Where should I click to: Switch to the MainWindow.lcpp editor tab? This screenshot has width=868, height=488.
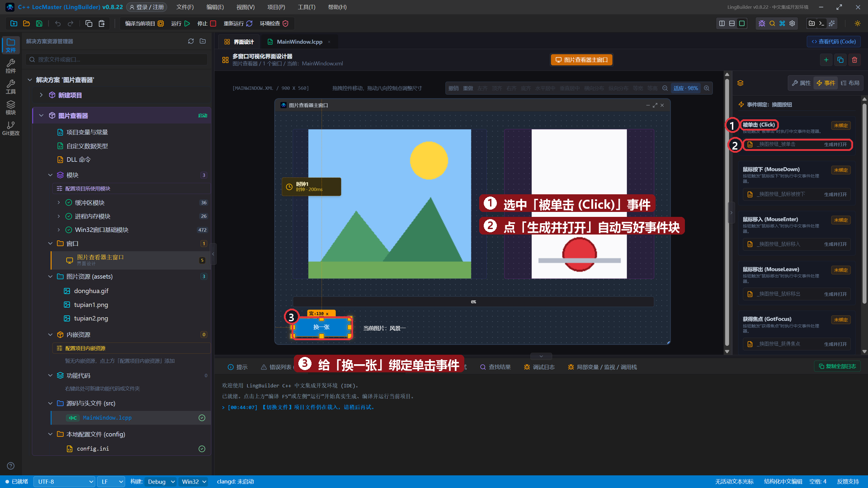coord(299,42)
